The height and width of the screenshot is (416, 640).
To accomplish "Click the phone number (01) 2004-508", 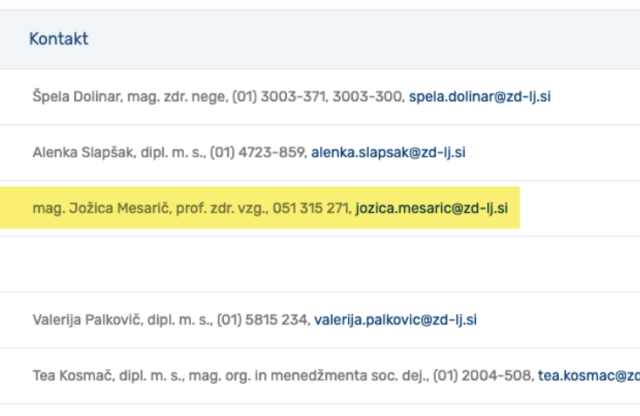I will tap(482, 376).
